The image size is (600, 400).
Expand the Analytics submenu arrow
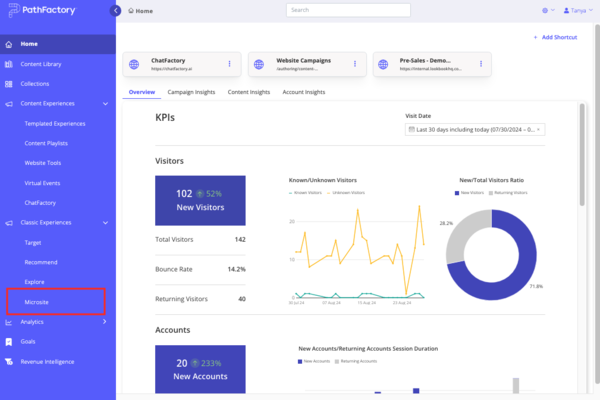coord(104,322)
